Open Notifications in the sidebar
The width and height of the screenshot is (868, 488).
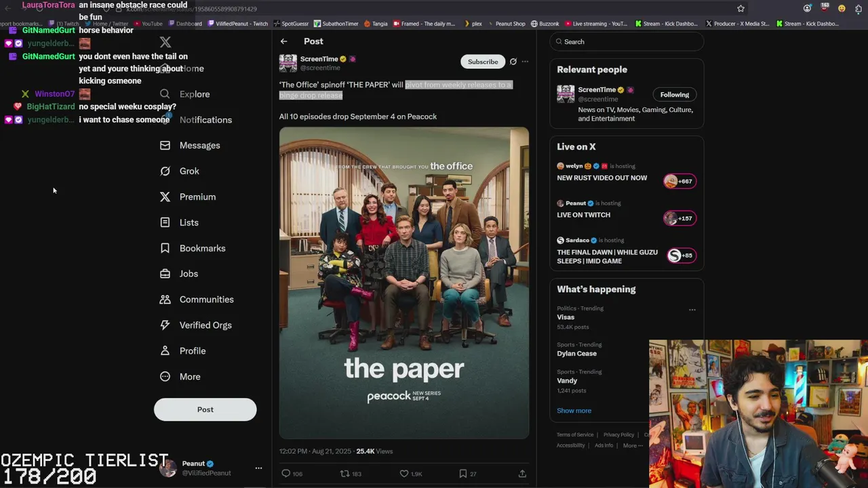pyautogui.click(x=196, y=120)
